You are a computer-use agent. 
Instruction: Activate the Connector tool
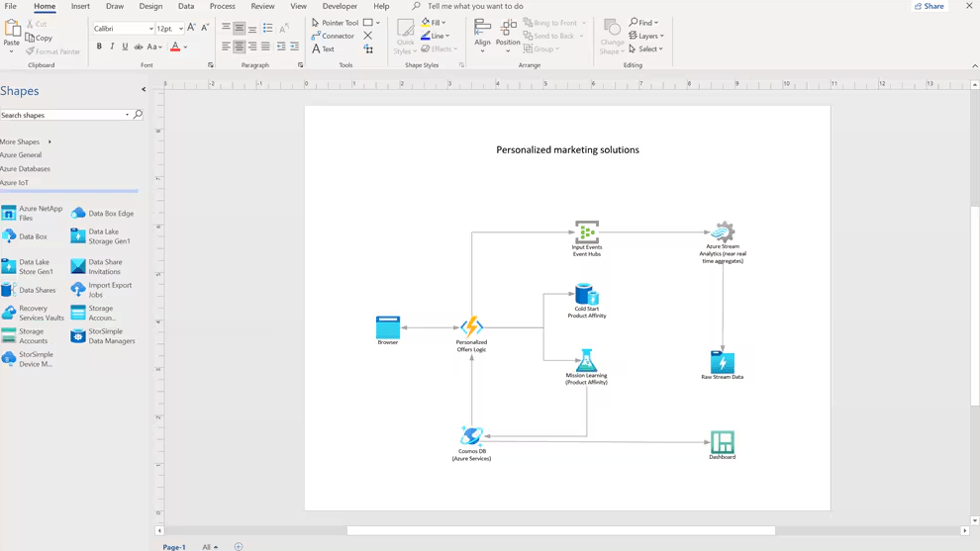click(x=334, y=36)
